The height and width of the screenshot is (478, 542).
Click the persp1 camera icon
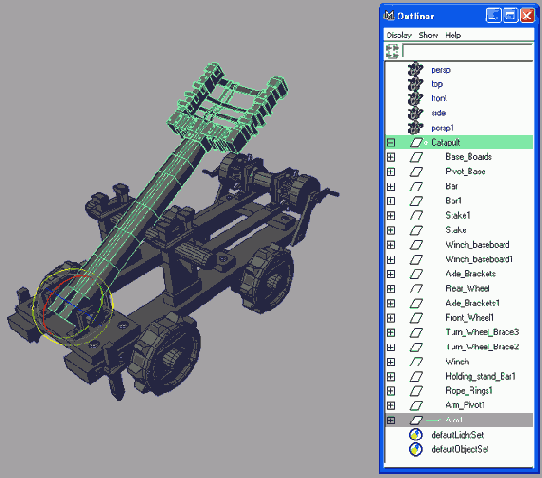415,128
